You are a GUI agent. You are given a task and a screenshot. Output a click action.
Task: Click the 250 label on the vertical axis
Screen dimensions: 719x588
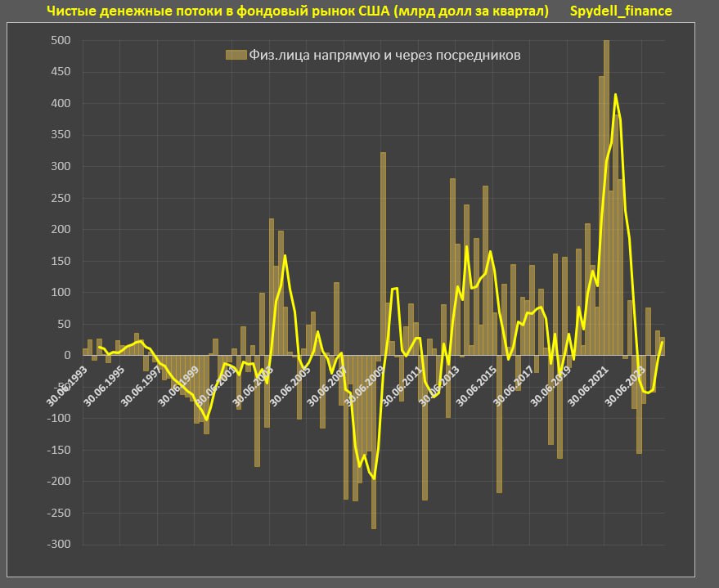tap(61, 198)
